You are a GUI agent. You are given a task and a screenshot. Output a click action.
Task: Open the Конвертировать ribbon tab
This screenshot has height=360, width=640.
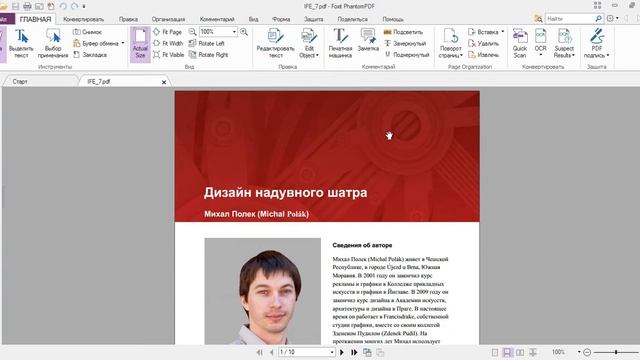[84, 19]
